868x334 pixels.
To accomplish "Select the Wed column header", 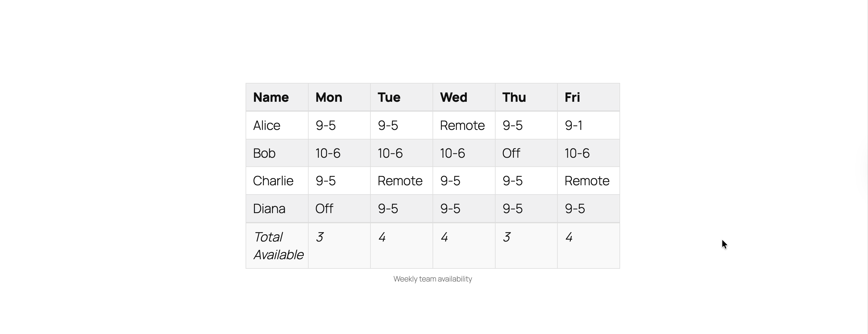I will 464,97.
